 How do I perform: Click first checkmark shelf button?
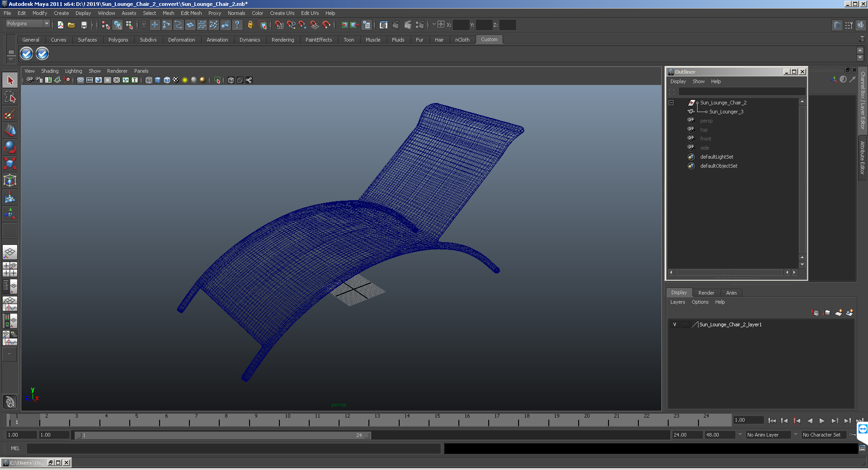pos(27,54)
